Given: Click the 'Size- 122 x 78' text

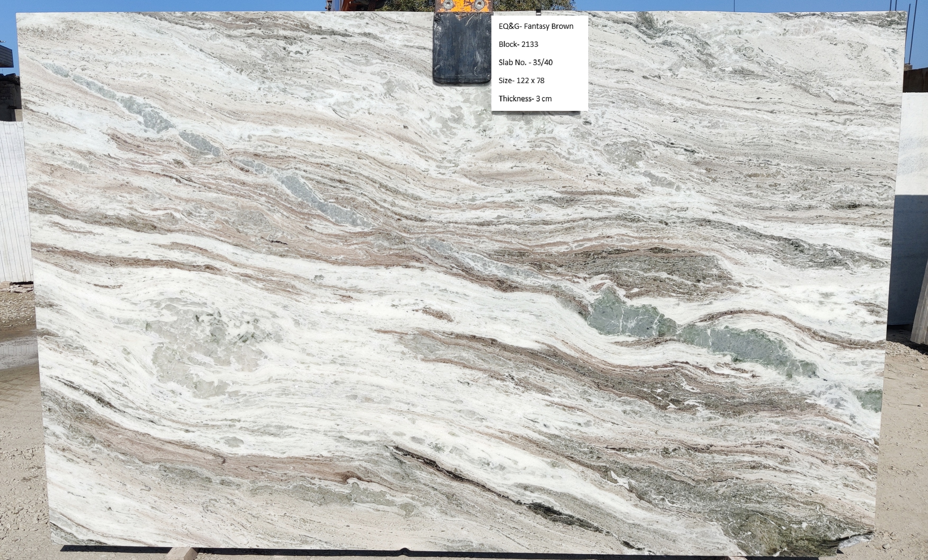Looking at the screenshot, I should pyautogui.click(x=521, y=81).
